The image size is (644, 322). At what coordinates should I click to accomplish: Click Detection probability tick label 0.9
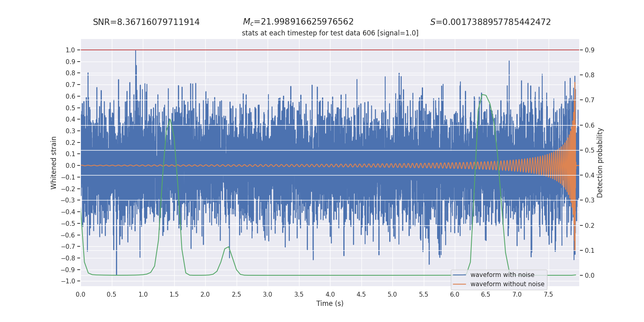[590, 50]
